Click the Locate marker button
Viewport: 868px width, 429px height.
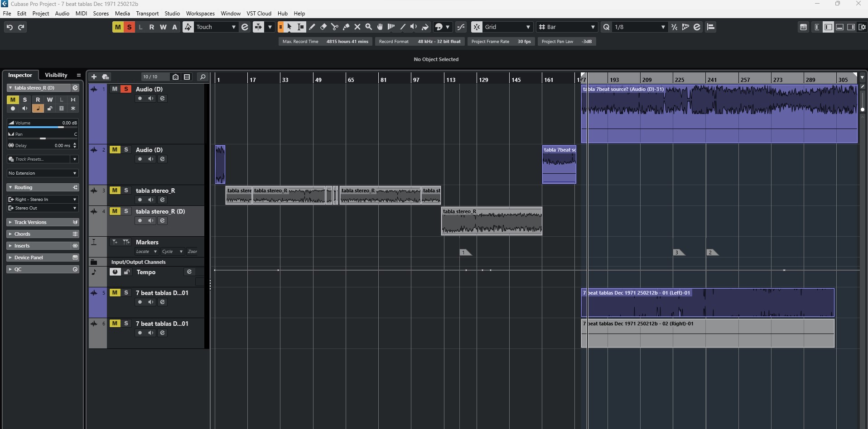(x=146, y=252)
